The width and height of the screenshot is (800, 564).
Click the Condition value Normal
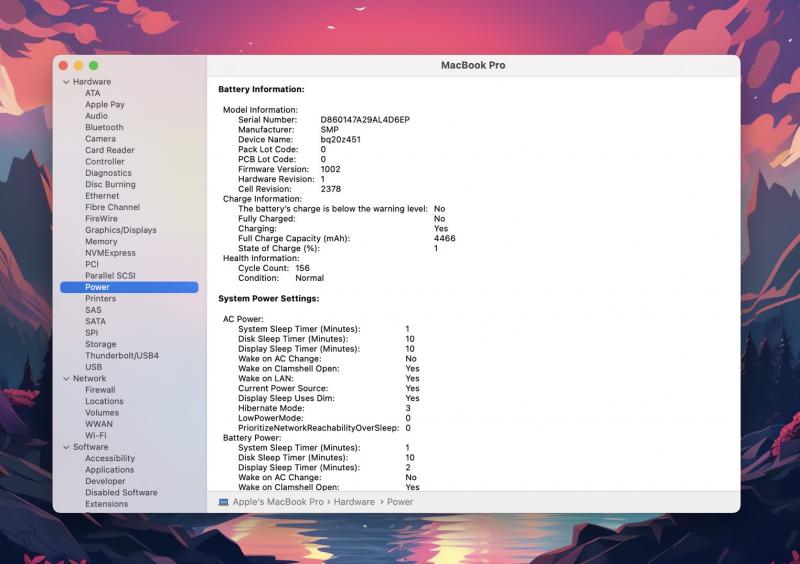(310, 278)
